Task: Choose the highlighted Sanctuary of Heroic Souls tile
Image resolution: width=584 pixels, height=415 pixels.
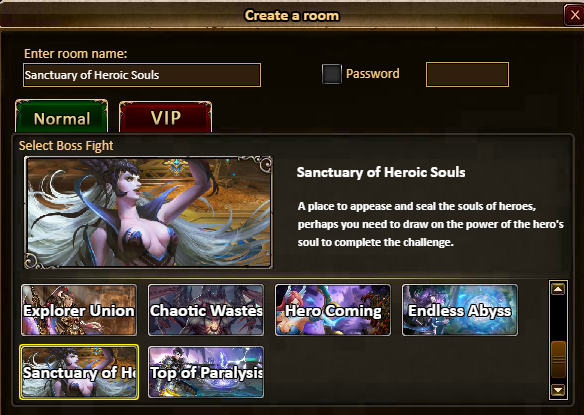Action: tap(79, 372)
